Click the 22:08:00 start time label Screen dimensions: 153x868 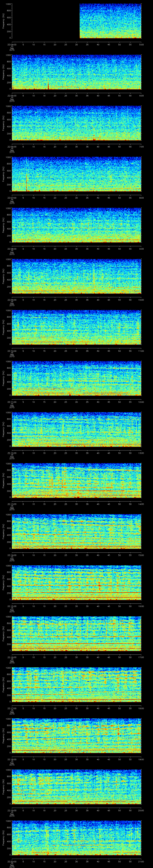click(x=12, y=248)
